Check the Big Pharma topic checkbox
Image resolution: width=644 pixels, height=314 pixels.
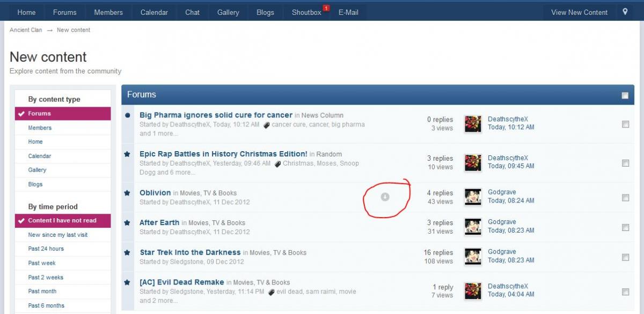[625, 124]
